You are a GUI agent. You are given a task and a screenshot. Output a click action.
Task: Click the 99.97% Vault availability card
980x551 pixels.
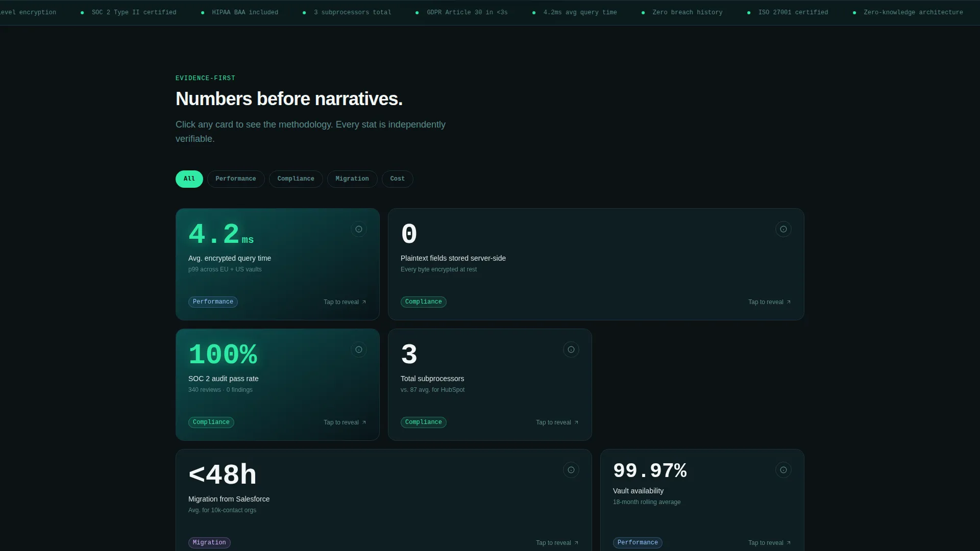[x=702, y=500]
